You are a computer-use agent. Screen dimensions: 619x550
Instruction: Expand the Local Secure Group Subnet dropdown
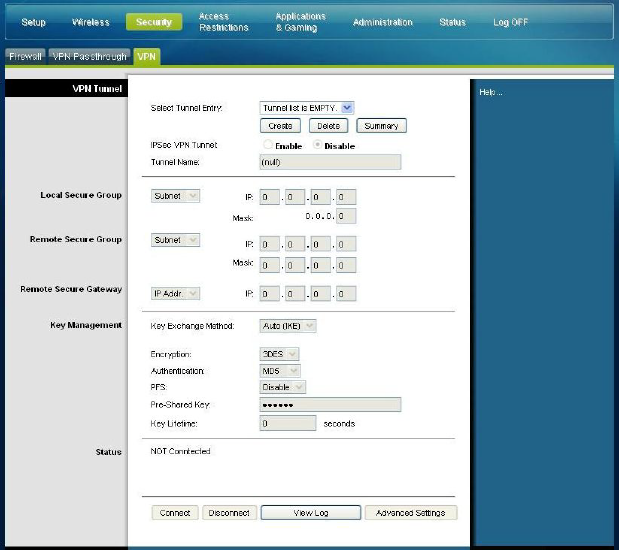click(176, 196)
